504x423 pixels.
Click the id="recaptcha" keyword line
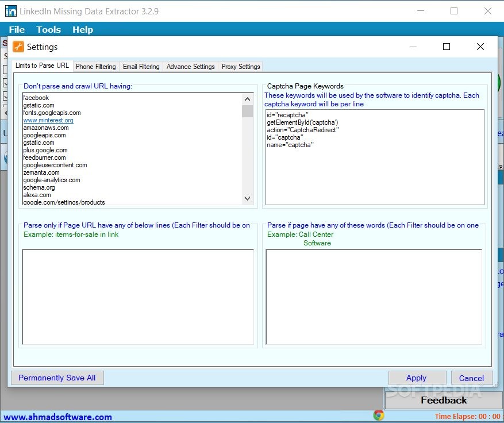287,115
